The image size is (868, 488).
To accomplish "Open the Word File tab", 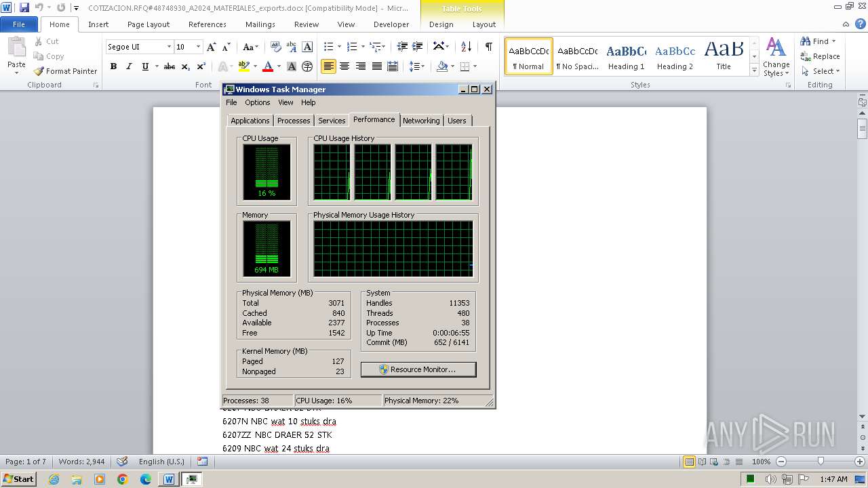I will click(19, 24).
